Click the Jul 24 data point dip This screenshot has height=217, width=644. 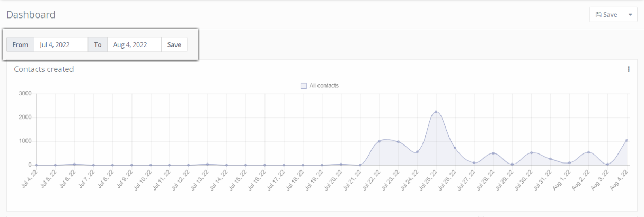click(417, 152)
